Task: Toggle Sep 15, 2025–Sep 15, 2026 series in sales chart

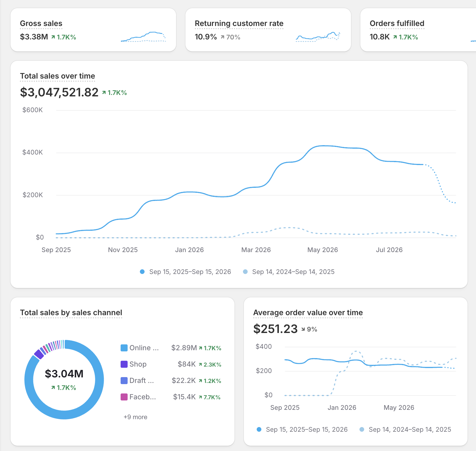Action: 185,272
